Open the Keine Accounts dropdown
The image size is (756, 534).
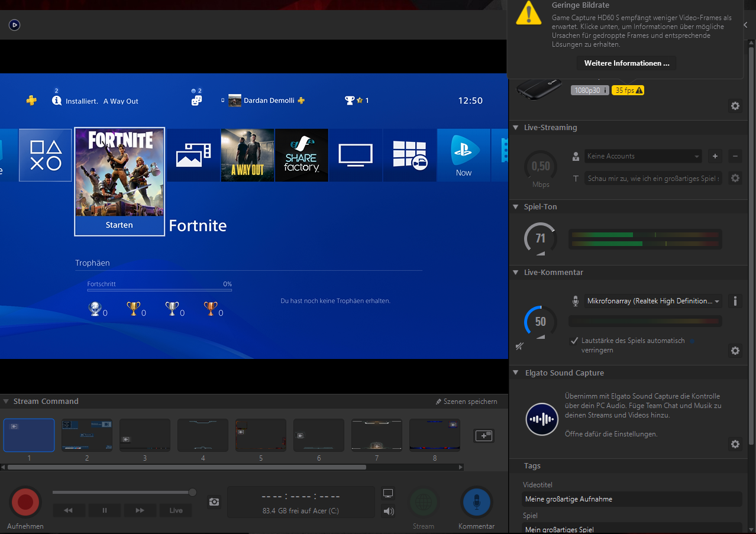tap(643, 156)
